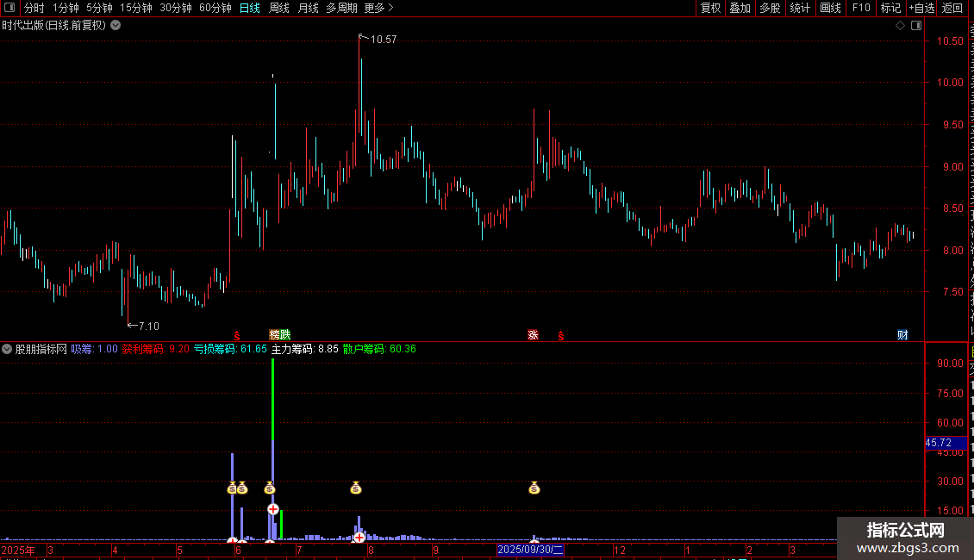The height and width of the screenshot is (560, 974).
Task: Click the 股朋指标网 indicator name
Action: coord(41,350)
